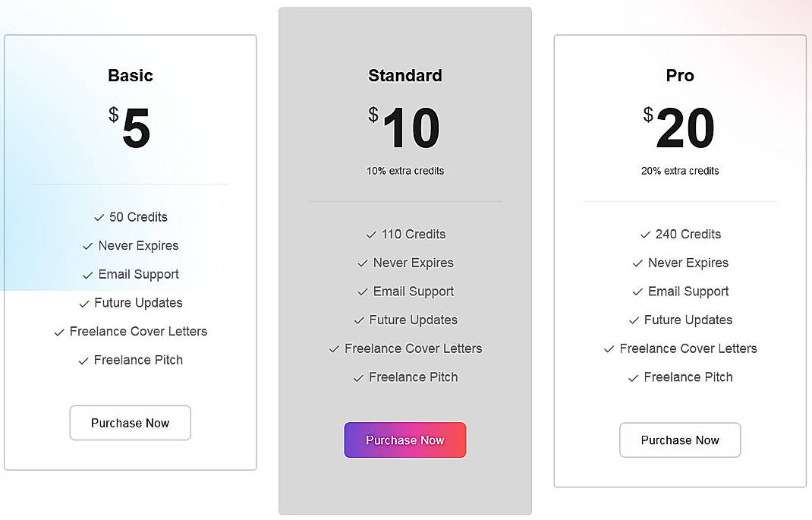Image resolution: width=812 pixels, height=520 pixels.
Task: Click the checkmark beside "240 Credits" in Pro
Action: [645, 234]
